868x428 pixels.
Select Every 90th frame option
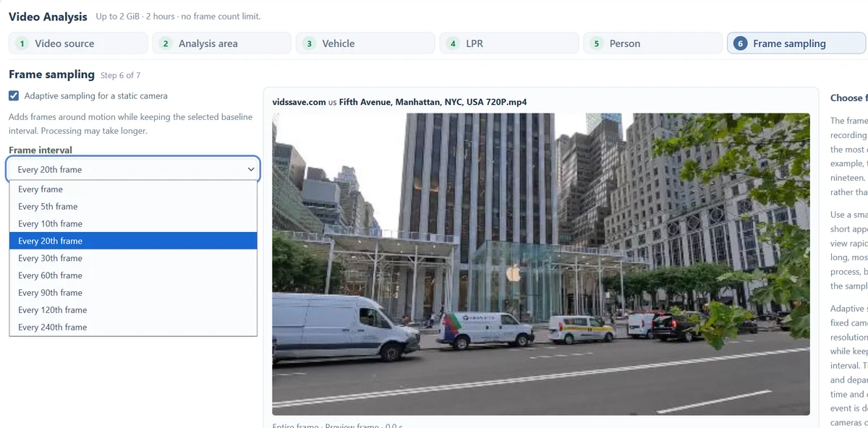point(133,293)
